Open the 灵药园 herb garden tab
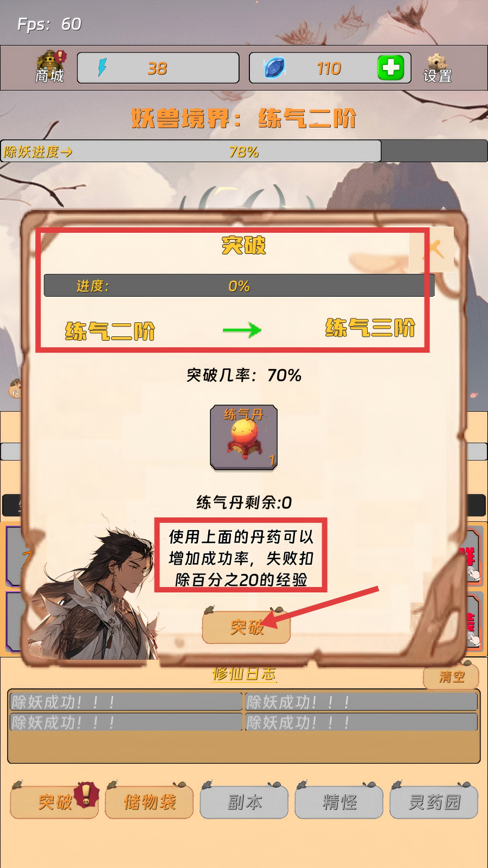The image size is (488, 868). (x=434, y=801)
